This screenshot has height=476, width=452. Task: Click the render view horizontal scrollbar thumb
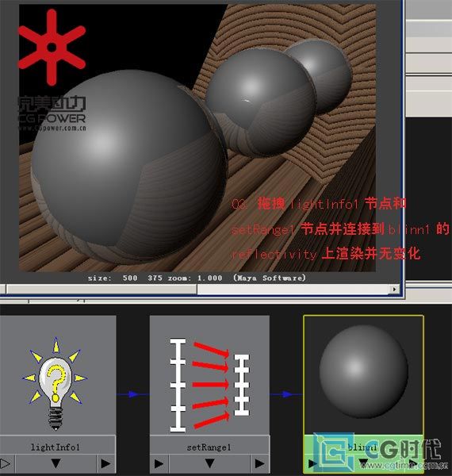click(102, 289)
